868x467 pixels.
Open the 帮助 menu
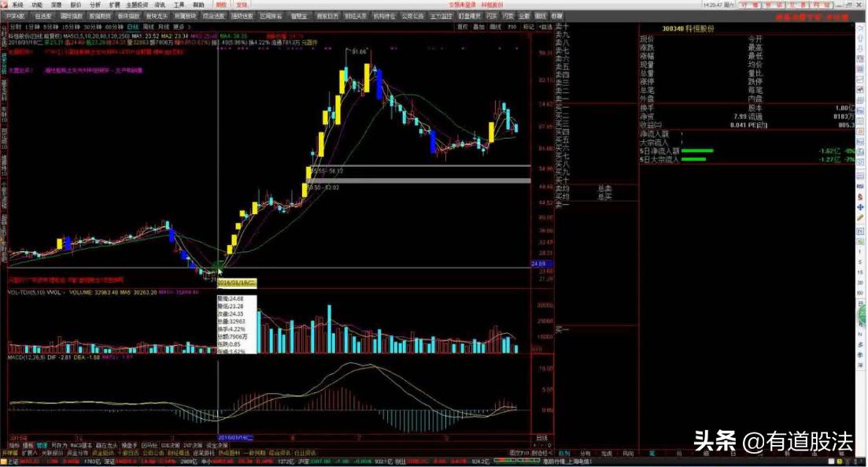199,5
